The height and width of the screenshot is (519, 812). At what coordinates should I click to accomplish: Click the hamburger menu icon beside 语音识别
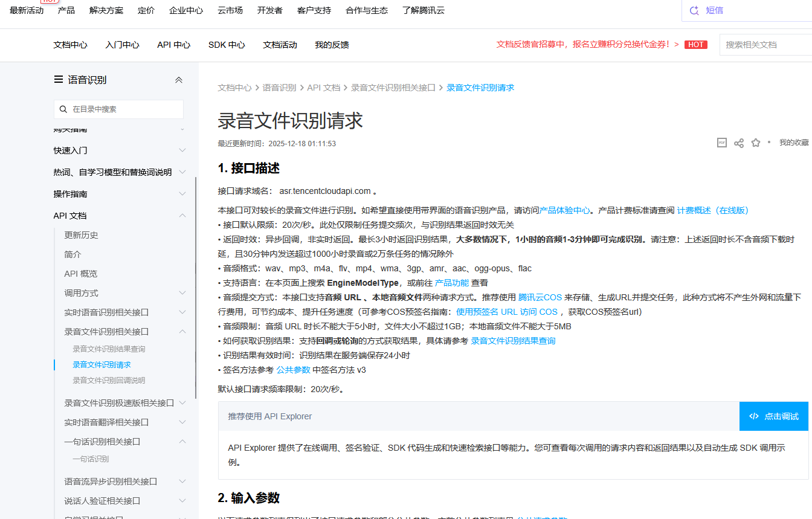(x=59, y=79)
